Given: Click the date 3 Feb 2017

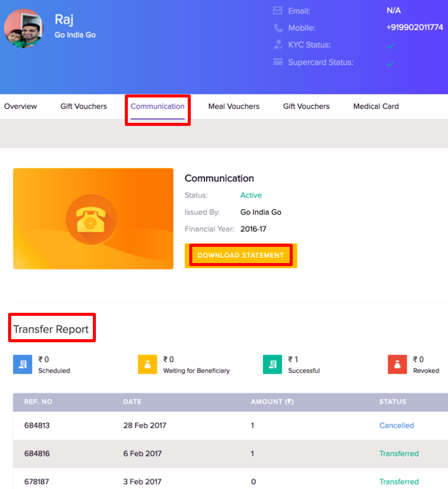Looking at the screenshot, I should point(142,481).
